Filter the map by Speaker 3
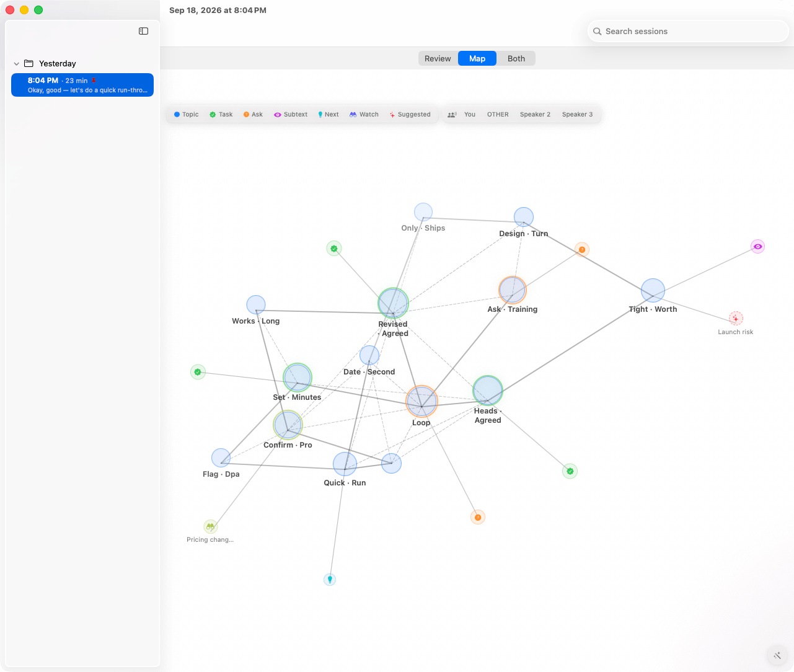Screen dimensions: 794x672 (x=577, y=115)
